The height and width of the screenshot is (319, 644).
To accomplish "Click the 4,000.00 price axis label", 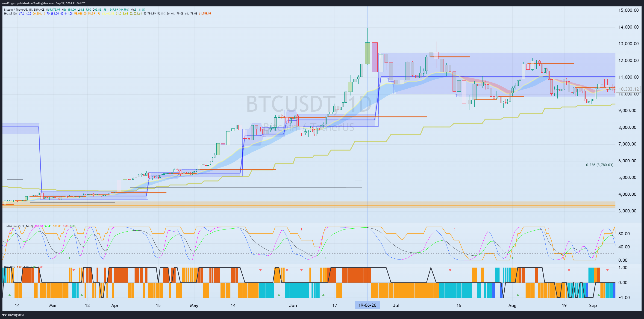I will tap(627, 194).
